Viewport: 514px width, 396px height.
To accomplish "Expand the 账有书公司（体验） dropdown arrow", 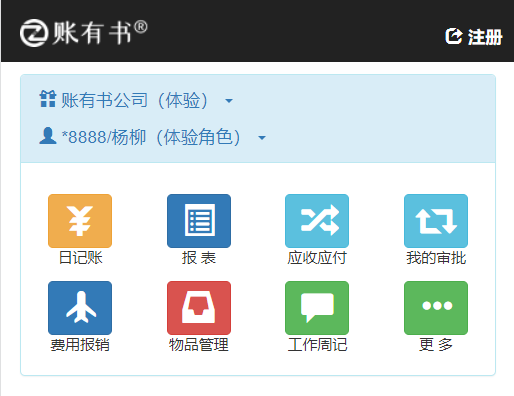I will 229,101.
